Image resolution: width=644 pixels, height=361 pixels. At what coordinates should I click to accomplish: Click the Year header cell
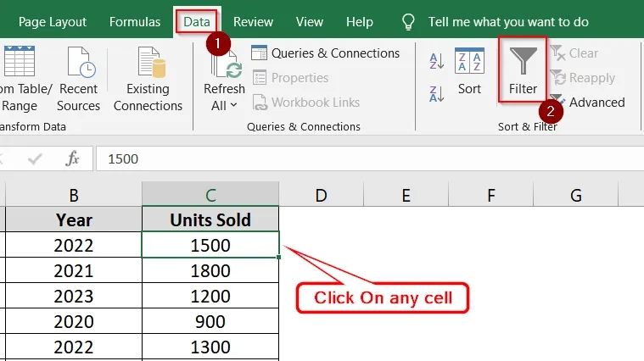pos(74,219)
